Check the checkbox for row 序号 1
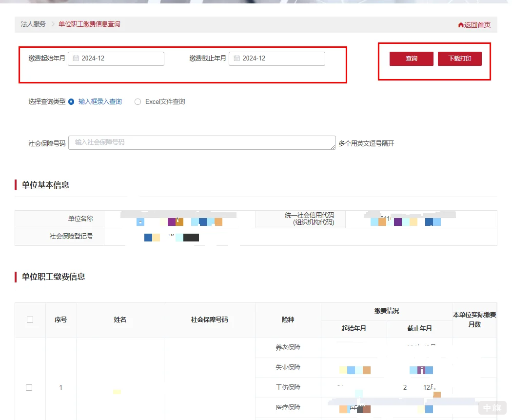This screenshot has height=420, width=512. tap(29, 387)
